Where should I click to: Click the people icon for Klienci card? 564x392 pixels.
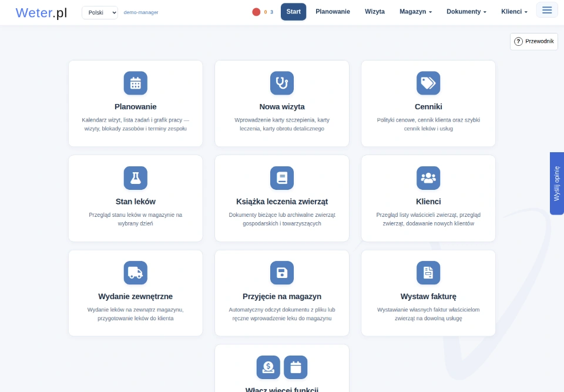(428, 178)
